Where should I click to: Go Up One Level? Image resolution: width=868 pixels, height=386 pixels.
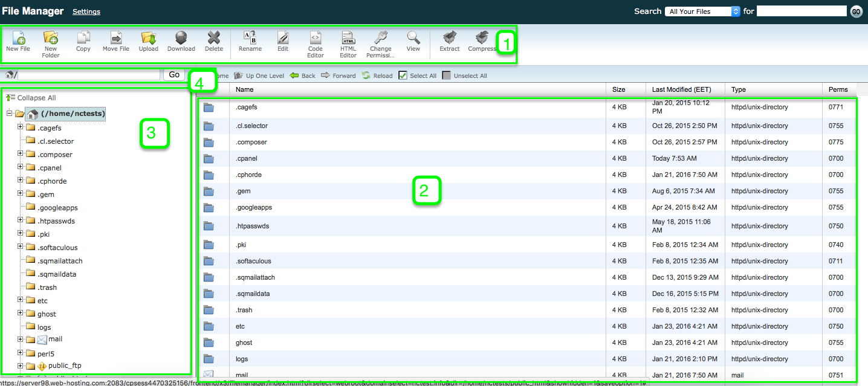pos(259,76)
